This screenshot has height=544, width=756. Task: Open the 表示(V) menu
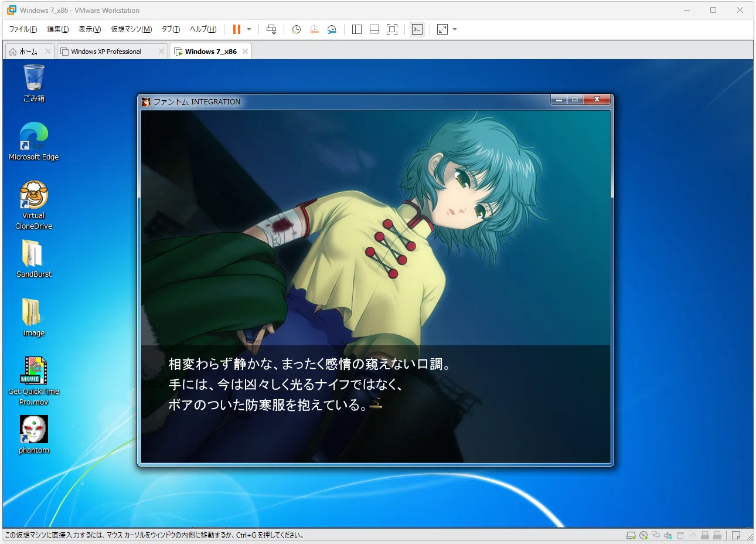tap(90, 29)
